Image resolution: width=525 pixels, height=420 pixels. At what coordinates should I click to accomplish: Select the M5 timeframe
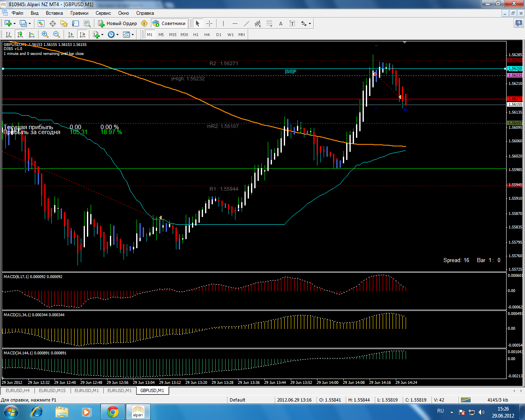click(x=161, y=34)
